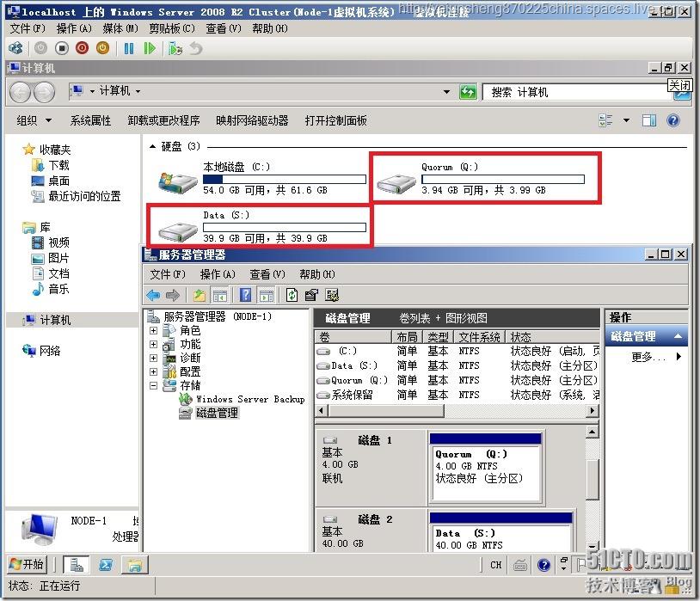Click the green refresh button beside address bar
This screenshot has width=700, height=601.
468,92
